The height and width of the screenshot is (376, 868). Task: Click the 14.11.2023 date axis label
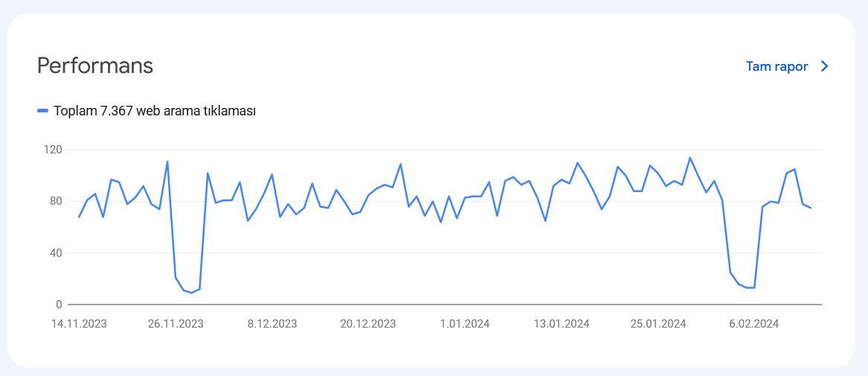click(79, 324)
